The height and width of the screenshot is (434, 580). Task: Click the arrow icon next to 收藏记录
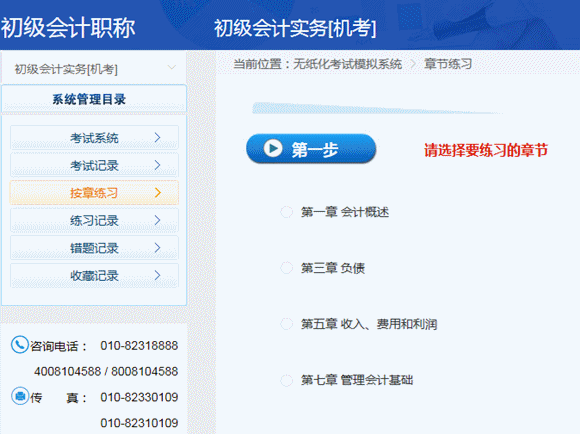(158, 275)
